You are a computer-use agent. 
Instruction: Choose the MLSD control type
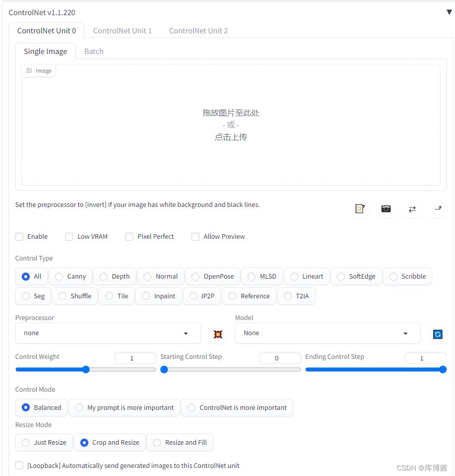pos(262,276)
